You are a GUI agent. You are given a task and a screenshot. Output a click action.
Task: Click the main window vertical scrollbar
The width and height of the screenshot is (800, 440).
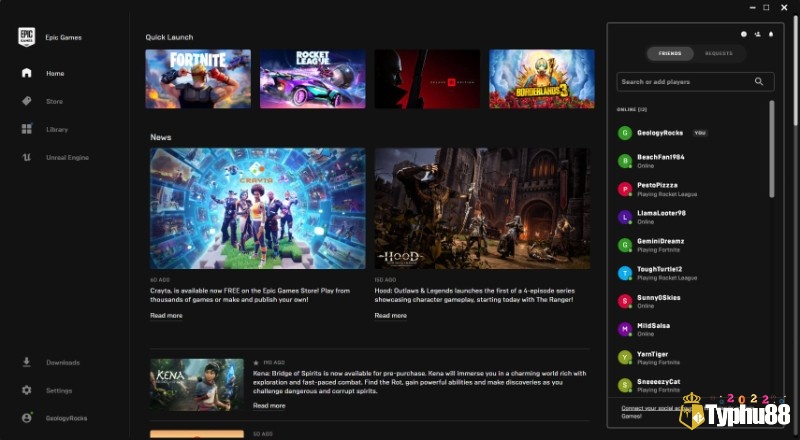click(795, 70)
